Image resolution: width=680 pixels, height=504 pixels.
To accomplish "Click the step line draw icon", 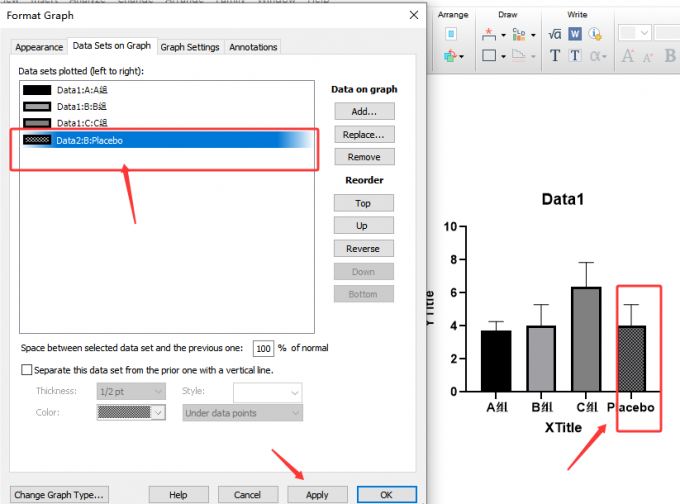I will coord(519,56).
